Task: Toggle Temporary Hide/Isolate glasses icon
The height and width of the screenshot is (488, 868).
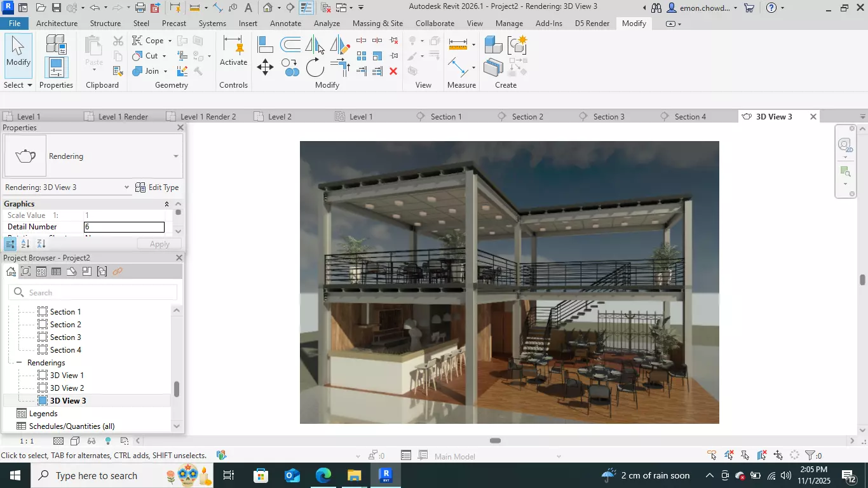Action: [92, 441]
